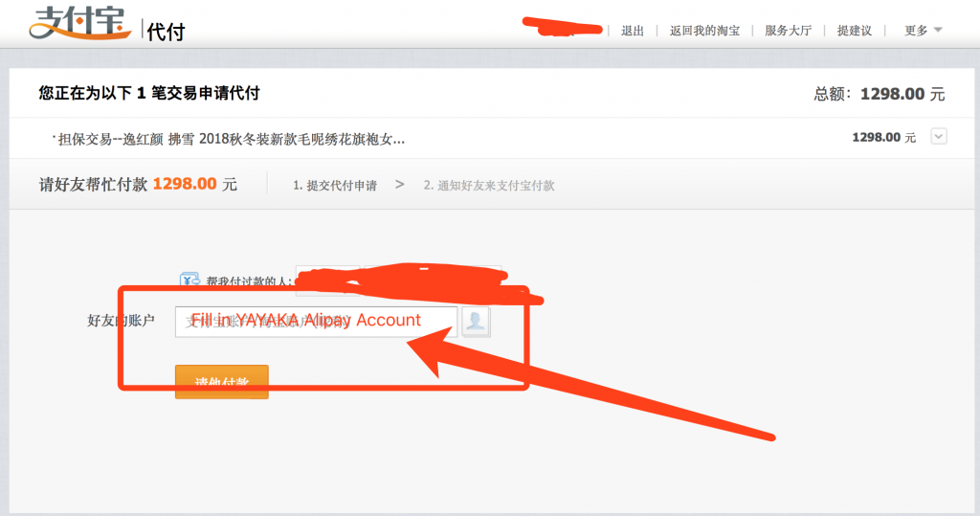The image size is (980, 516).
Task: Click the 退出 logout link
Action: pos(633,30)
